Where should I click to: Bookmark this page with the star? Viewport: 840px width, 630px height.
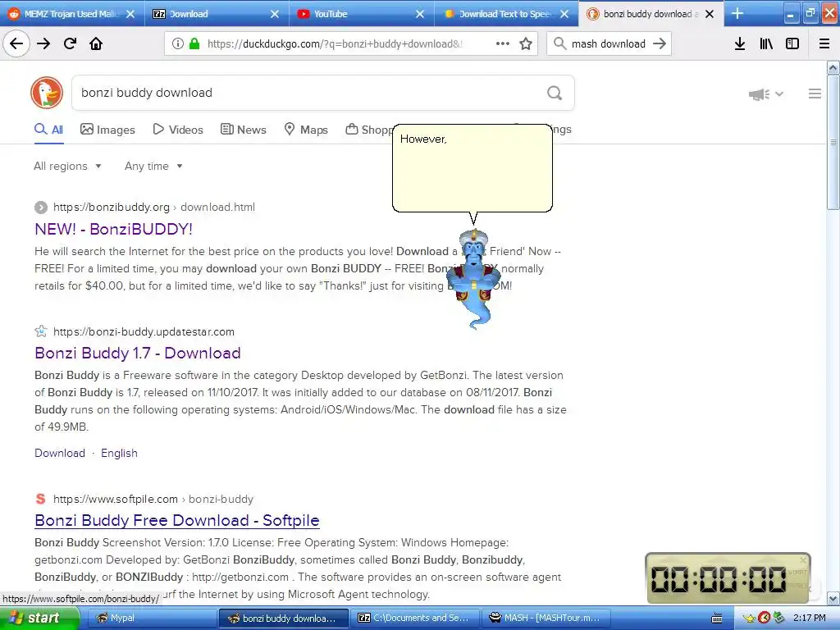(x=526, y=43)
